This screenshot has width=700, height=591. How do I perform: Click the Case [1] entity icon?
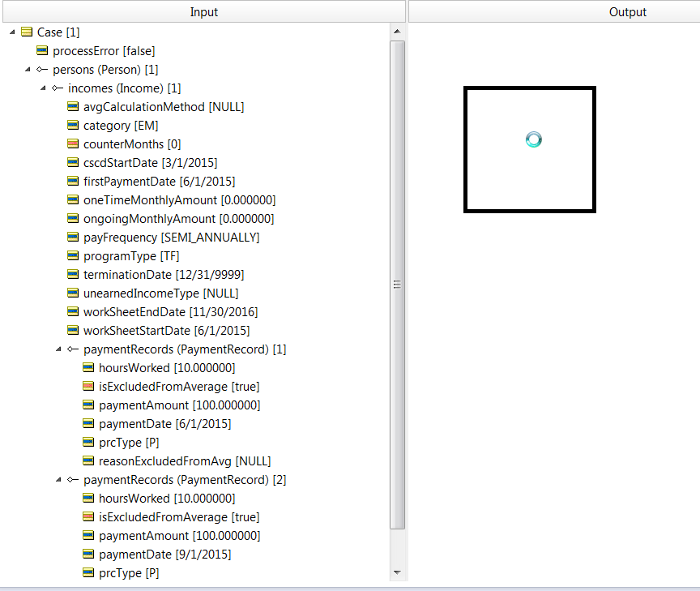pos(27,32)
